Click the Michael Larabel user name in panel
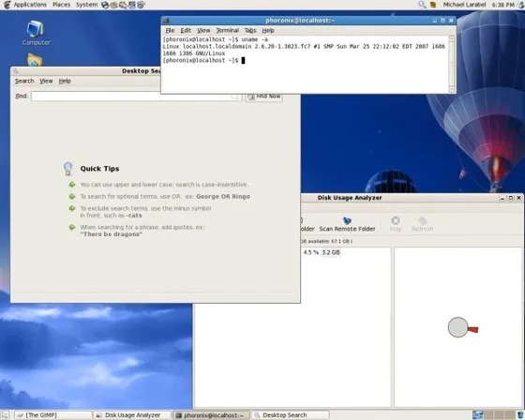 tap(464, 5)
